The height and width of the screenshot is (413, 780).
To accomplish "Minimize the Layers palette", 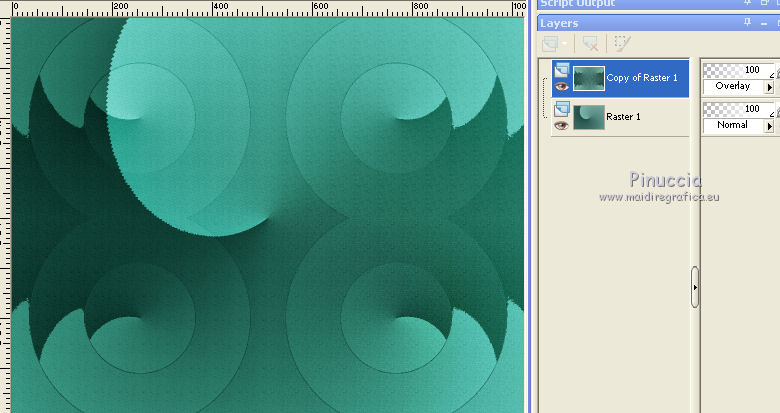I will pyautogui.click(x=764, y=23).
